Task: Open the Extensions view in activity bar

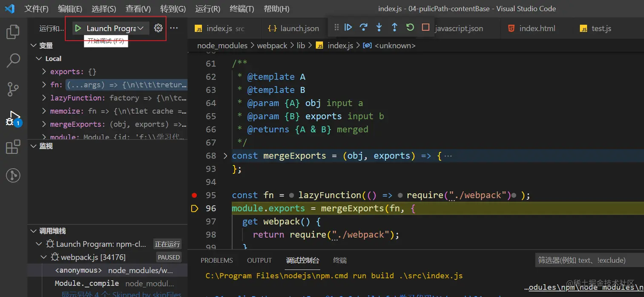Action: point(13,147)
